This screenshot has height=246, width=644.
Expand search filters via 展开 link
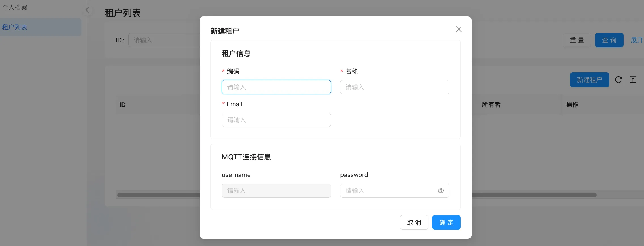(x=637, y=40)
